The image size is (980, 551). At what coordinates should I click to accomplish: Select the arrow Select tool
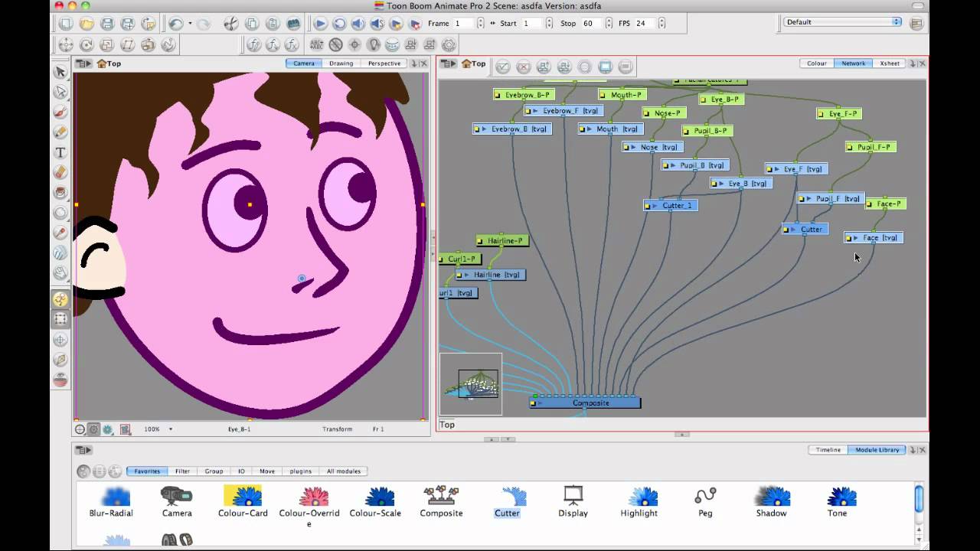[60, 72]
